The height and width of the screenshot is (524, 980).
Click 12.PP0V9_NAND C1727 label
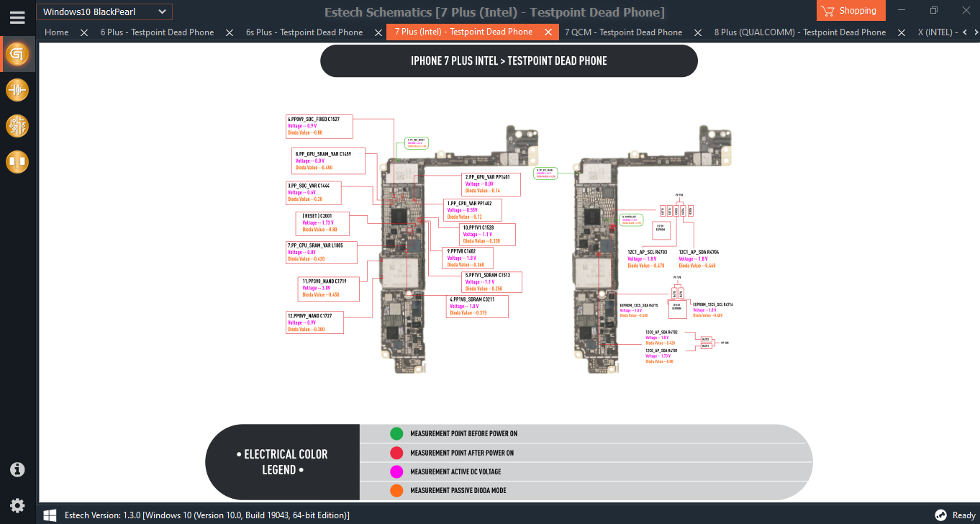point(309,315)
